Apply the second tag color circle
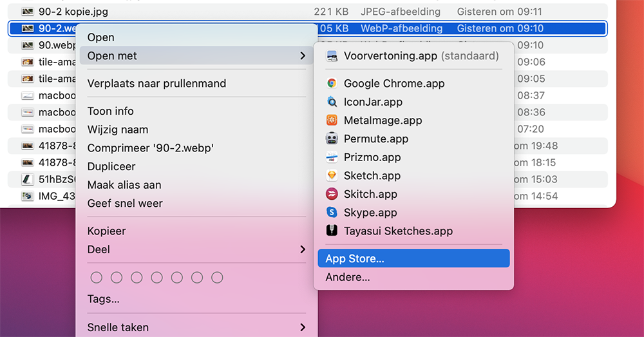This screenshot has height=337, width=644. coord(117,278)
